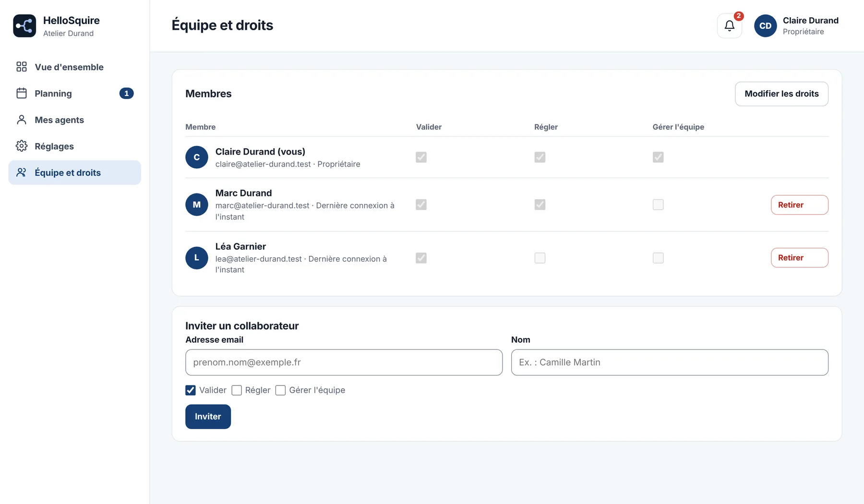The image size is (864, 504).
Task: Click the Équipe et droits people icon
Action: [x=22, y=172]
